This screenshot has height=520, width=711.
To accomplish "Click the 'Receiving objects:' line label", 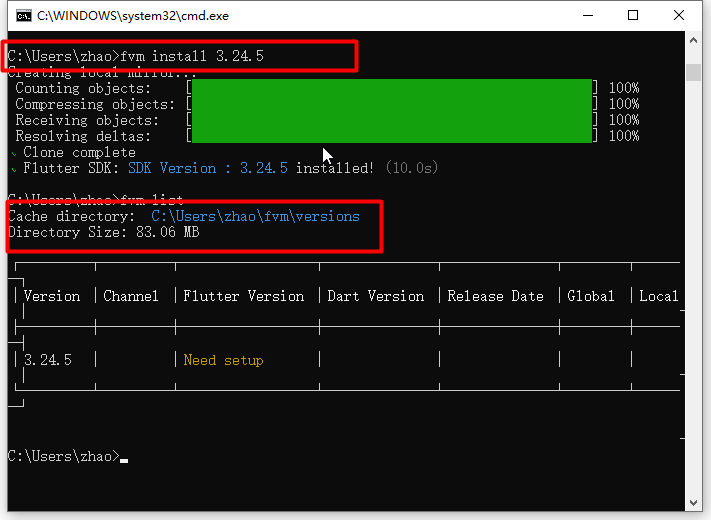I will 87,120.
